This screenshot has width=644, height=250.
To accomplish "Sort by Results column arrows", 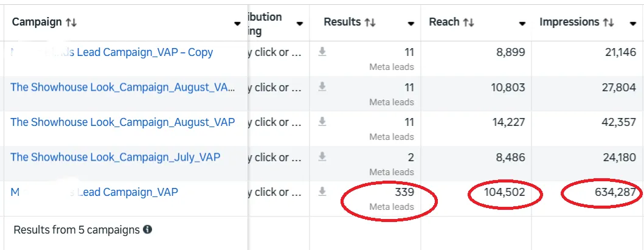I will pyautogui.click(x=370, y=23).
